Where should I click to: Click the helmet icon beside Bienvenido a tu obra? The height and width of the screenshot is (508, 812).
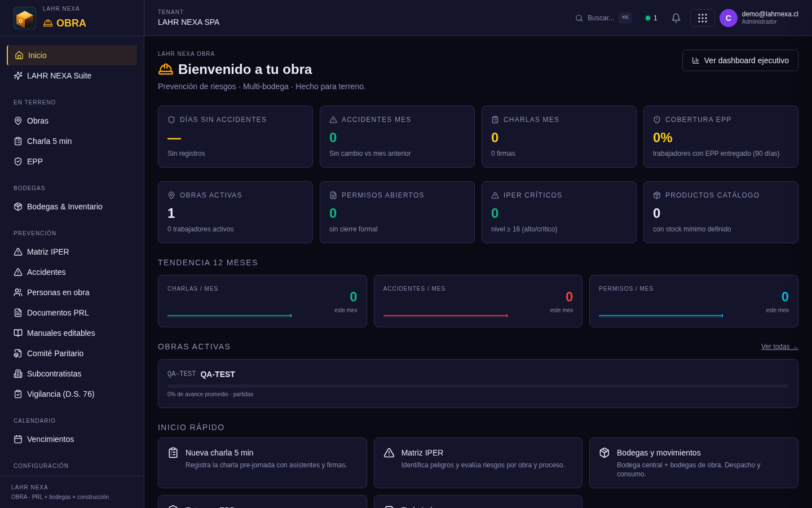pos(166,69)
